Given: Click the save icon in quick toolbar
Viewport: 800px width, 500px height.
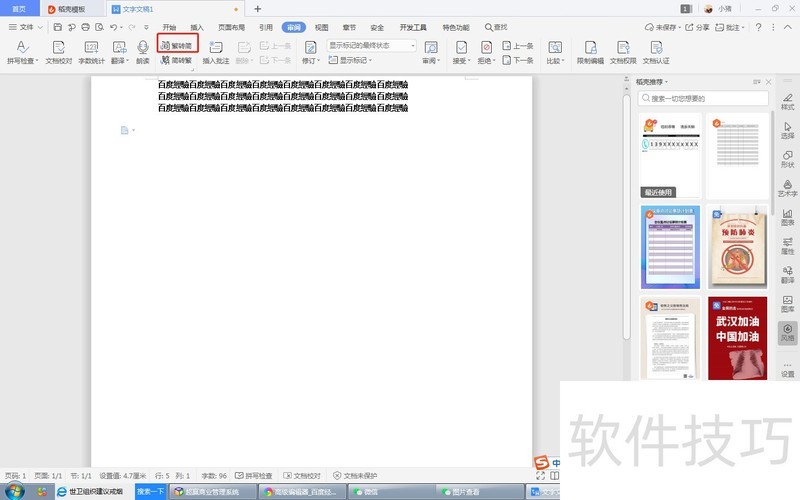Looking at the screenshot, I should (x=58, y=27).
